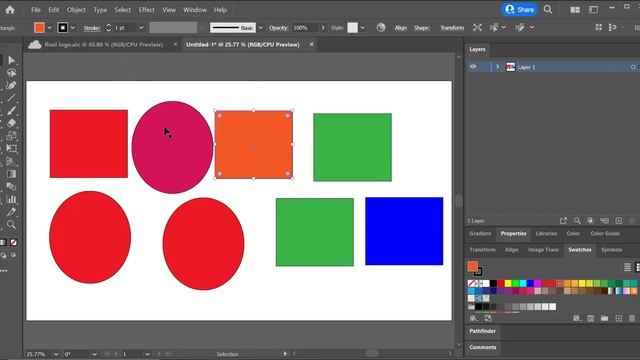This screenshot has height=360, width=640.
Task: Click Align in control bar
Action: click(400, 28)
